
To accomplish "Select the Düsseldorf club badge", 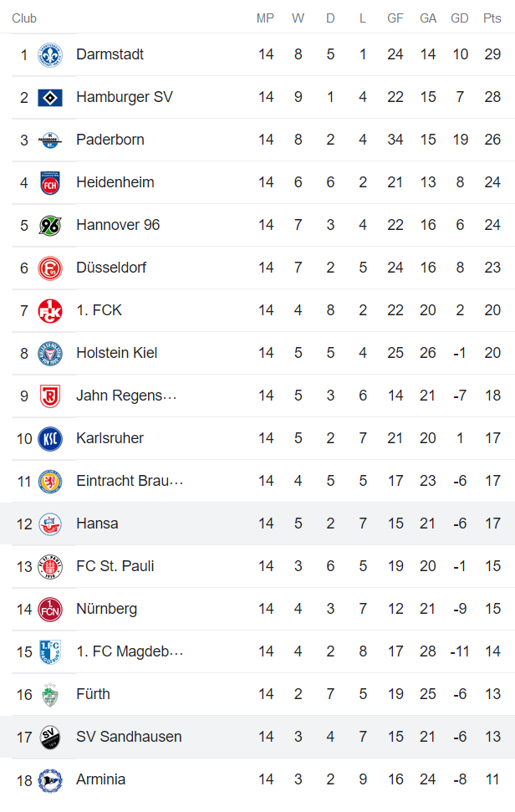I will click(x=50, y=267).
